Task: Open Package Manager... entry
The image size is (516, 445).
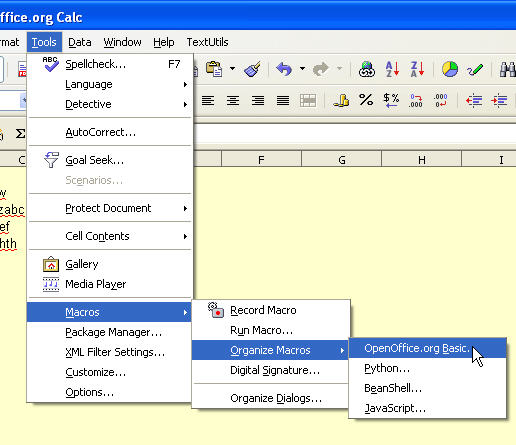Action: tap(110, 332)
